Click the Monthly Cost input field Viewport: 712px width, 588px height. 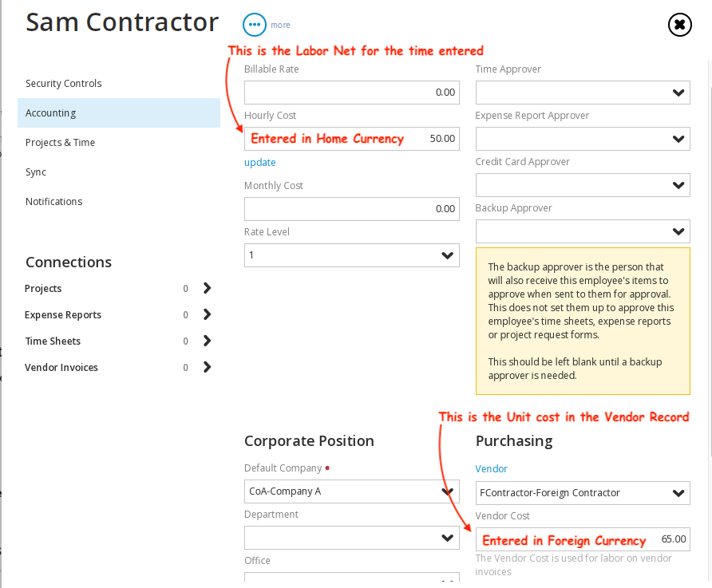[351, 209]
